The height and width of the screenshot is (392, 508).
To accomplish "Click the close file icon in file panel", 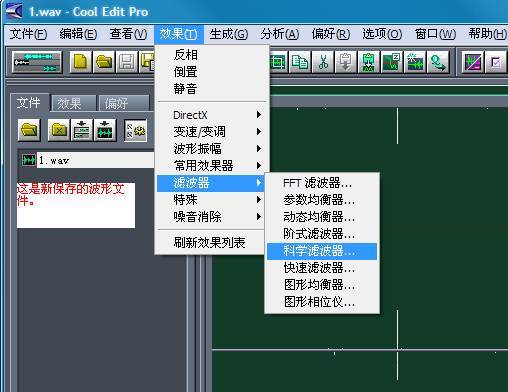I will click(59, 130).
